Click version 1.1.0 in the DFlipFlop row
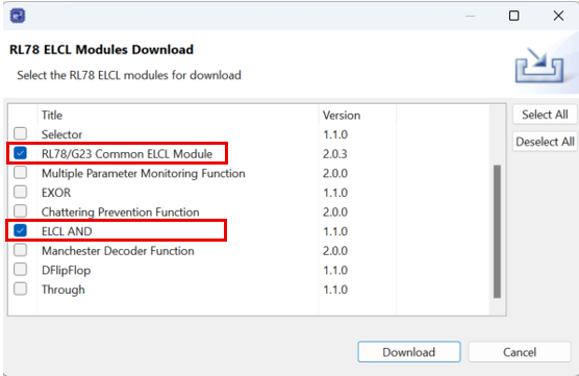Image resolution: width=579 pixels, height=376 pixels. point(335,270)
